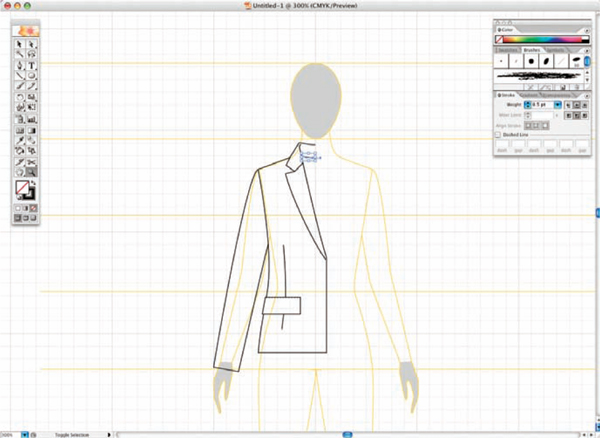Select the Warp tool
The height and width of the screenshot is (438, 600).
tap(20, 107)
